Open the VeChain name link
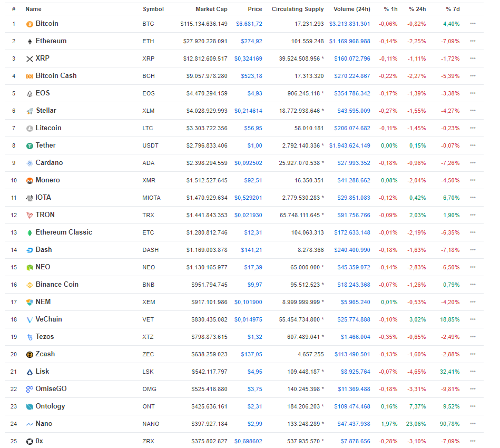 (49, 319)
